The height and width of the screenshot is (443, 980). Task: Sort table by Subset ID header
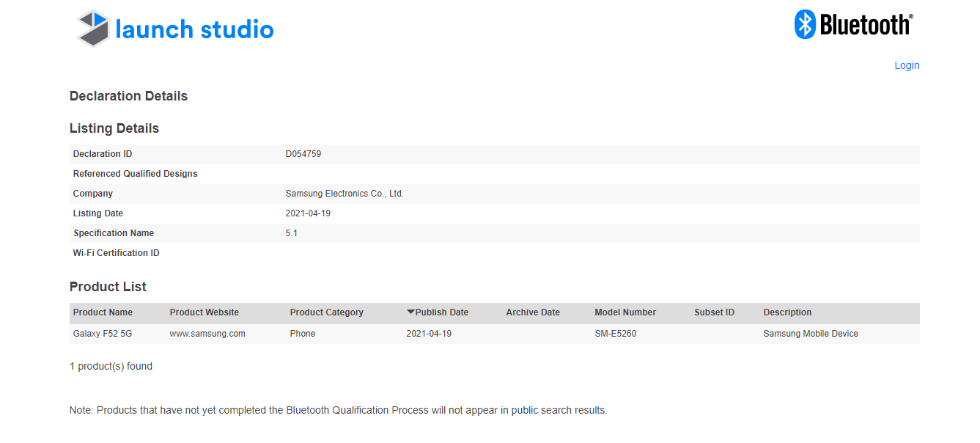[x=715, y=312]
